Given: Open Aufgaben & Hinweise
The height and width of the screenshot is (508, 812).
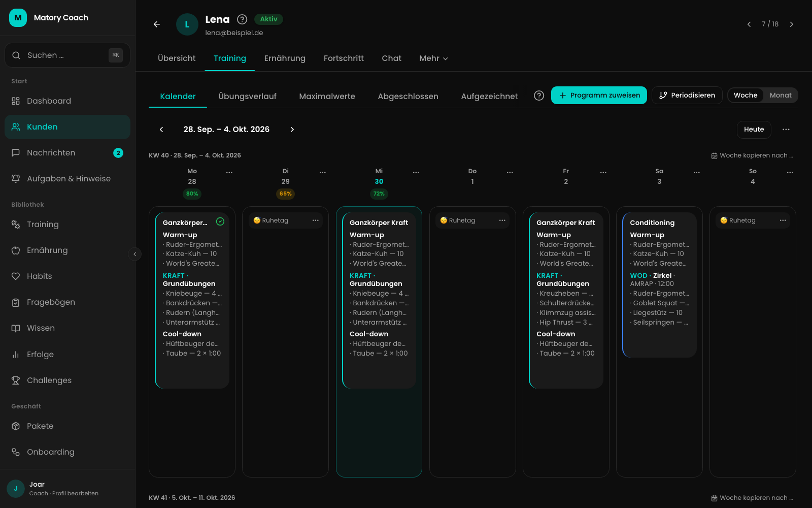Looking at the screenshot, I should 67,179.
